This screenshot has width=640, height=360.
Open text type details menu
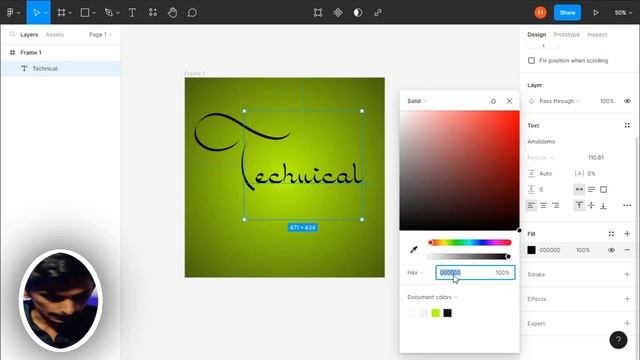(627, 205)
